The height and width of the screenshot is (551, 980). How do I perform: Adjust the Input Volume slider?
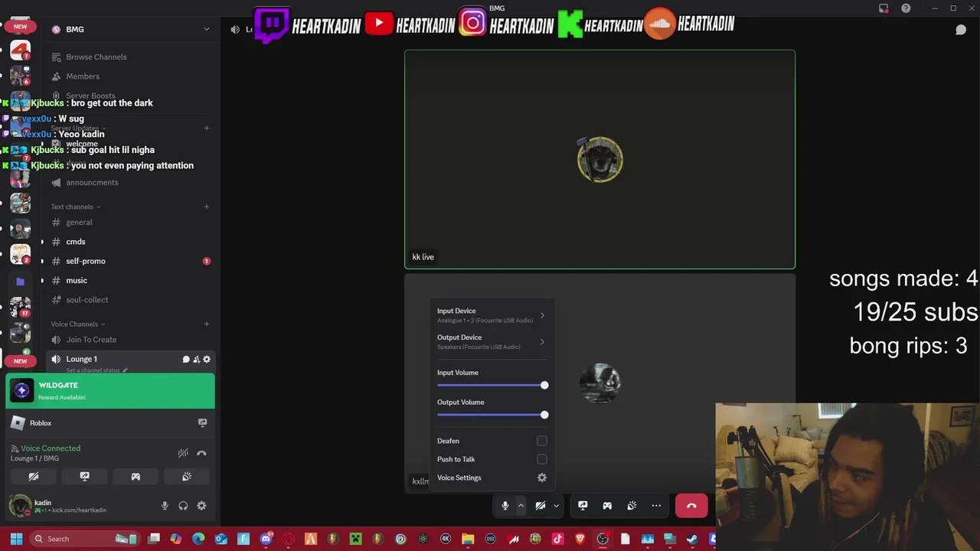click(x=491, y=385)
